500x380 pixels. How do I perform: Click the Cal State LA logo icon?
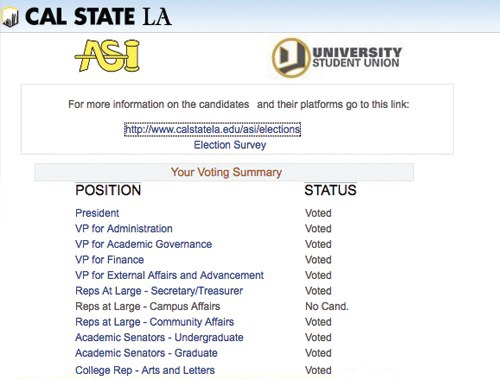pos(10,17)
